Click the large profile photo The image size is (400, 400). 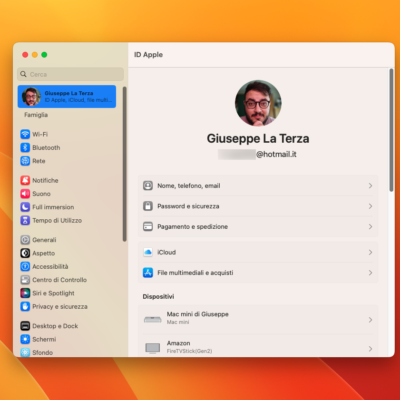258,103
